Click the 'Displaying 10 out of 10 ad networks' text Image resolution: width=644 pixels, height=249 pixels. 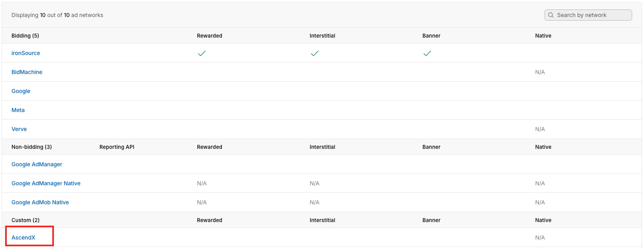click(57, 15)
